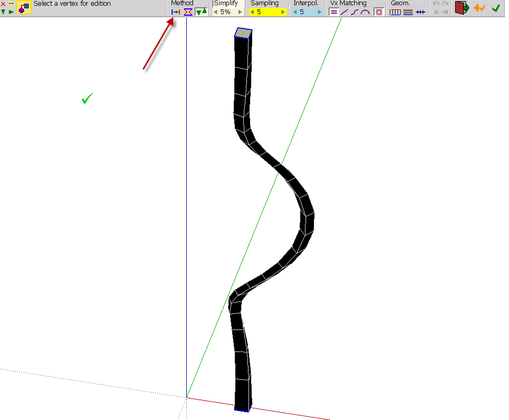This screenshot has width=509, height=420.
Task: Minimize the palette using the yellow dash button
Action: [x=11, y=4]
